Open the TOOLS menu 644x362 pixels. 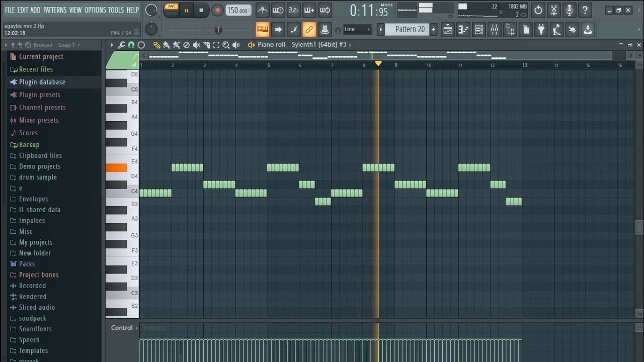[x=116, y=10]
